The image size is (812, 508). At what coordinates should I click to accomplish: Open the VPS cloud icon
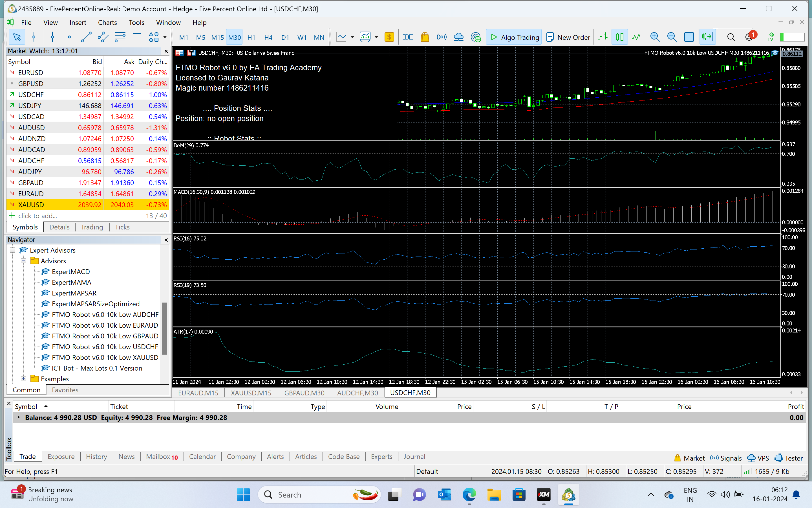click(x=458, y=37)
